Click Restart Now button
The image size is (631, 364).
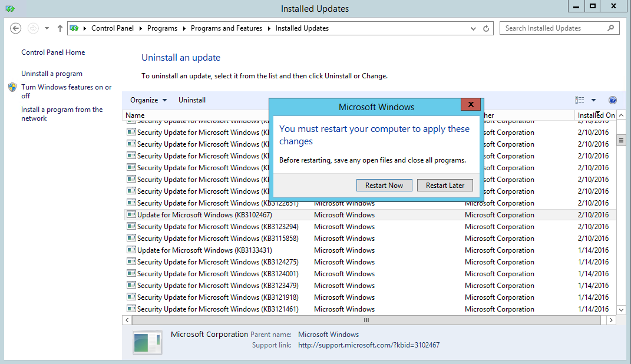[x=384, y=186]
